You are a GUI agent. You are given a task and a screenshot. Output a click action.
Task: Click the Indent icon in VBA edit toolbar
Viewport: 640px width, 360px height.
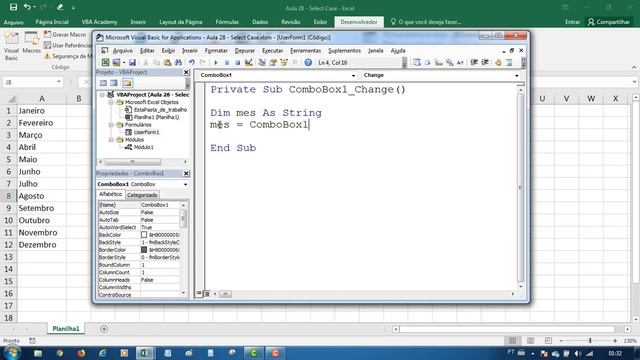click(474, 62)
